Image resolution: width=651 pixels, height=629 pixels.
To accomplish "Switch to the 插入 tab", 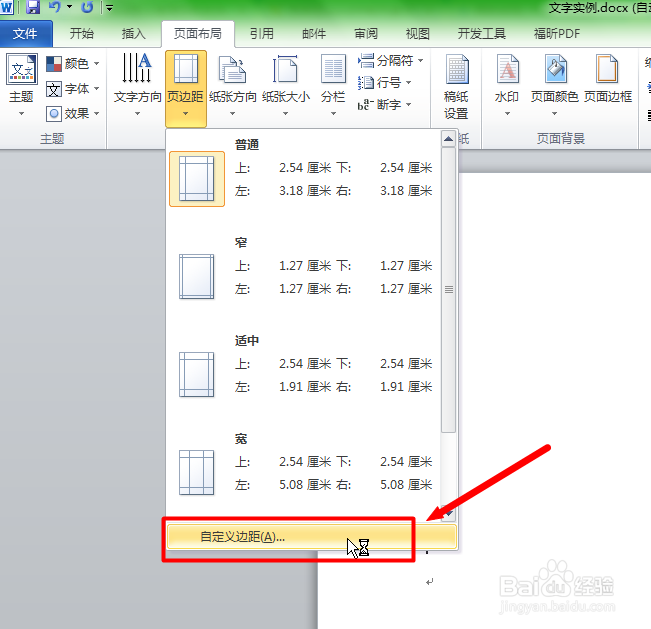I will tap(133, 34).
